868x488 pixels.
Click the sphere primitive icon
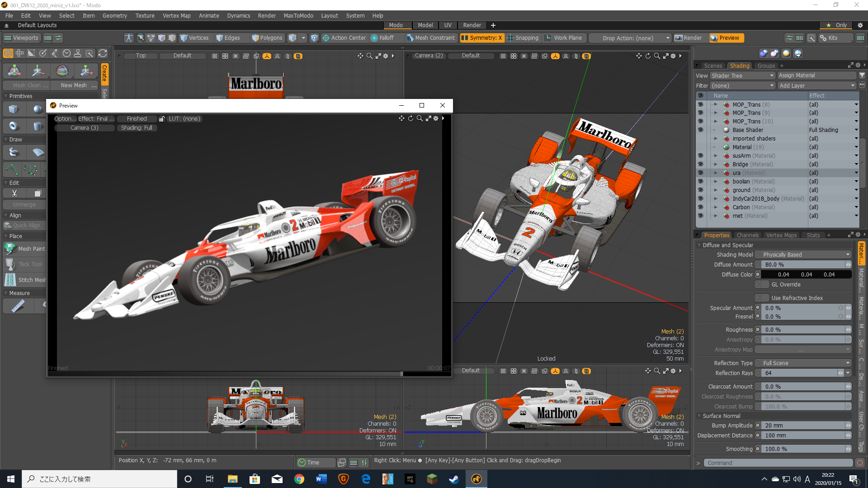point(37,109)
